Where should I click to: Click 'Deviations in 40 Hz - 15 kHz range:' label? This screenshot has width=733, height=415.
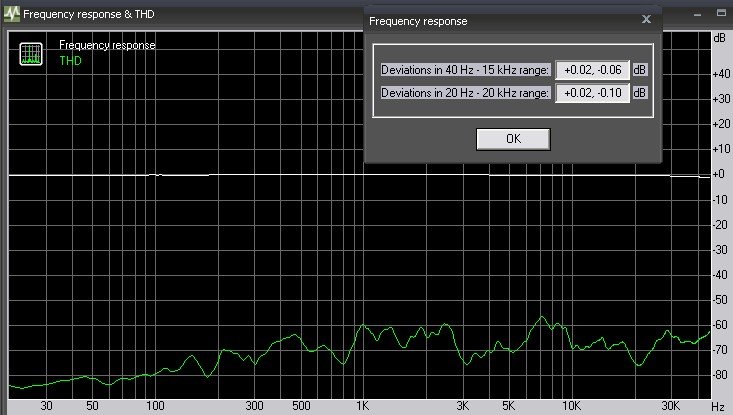coord(465,70)
